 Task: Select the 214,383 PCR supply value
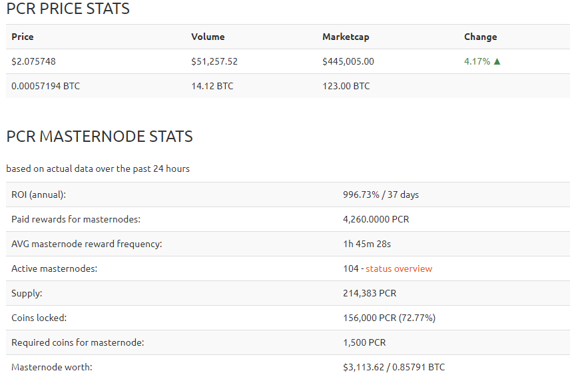(x=370, y=293)
